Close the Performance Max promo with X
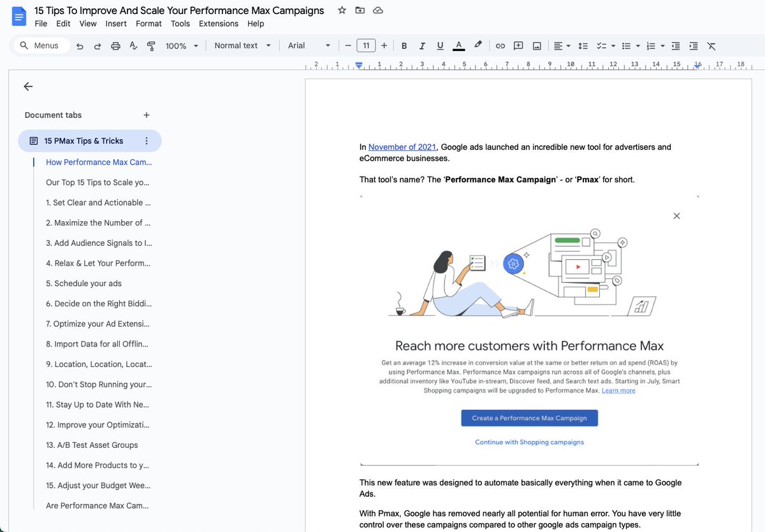The image size is (765, 532). [676, 216]
